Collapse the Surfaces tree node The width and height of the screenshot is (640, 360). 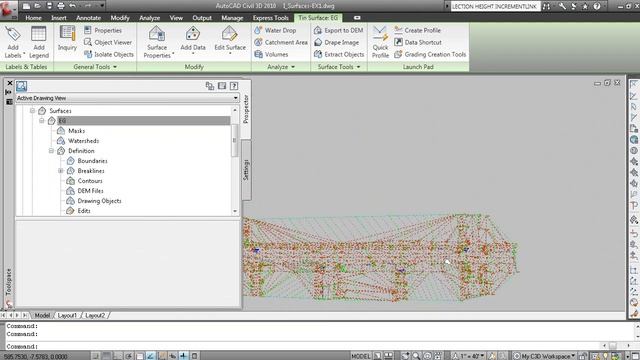tap(32, 111)
